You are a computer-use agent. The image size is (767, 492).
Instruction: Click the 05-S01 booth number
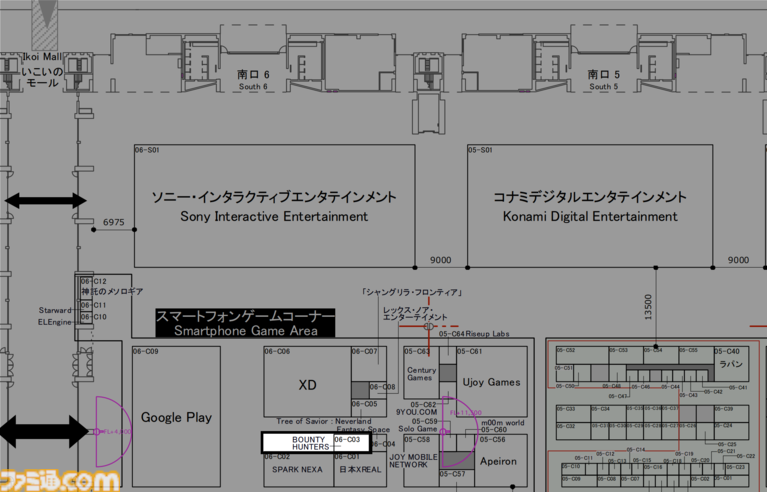pyautogui.click(x=480, y=150)
